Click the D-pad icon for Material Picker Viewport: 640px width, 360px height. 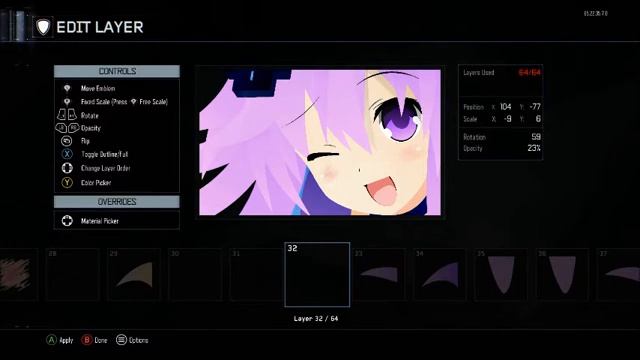67,221
